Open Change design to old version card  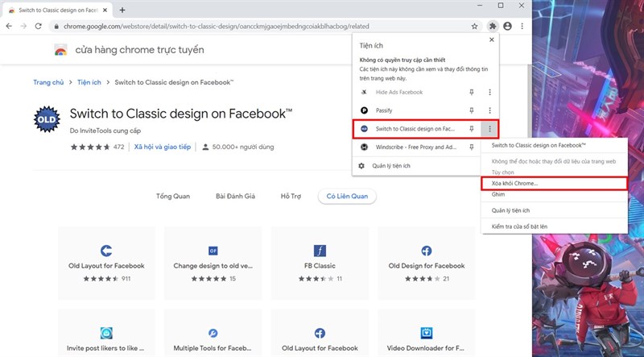click(x=213, y=264)
